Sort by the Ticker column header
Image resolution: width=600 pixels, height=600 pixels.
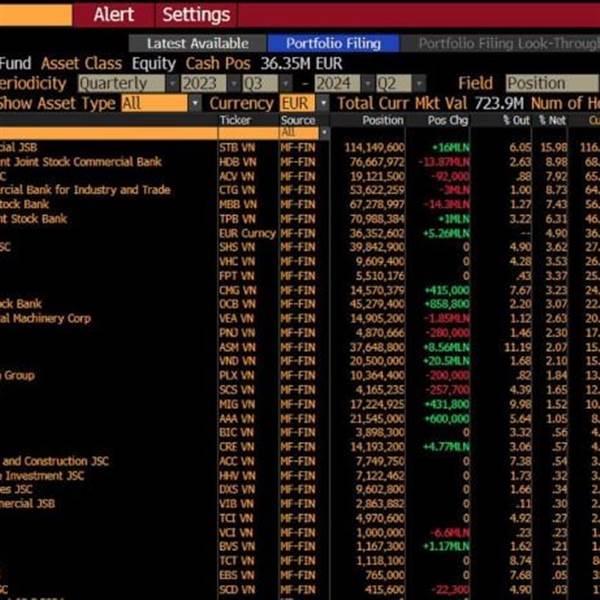tap(235, 121)
